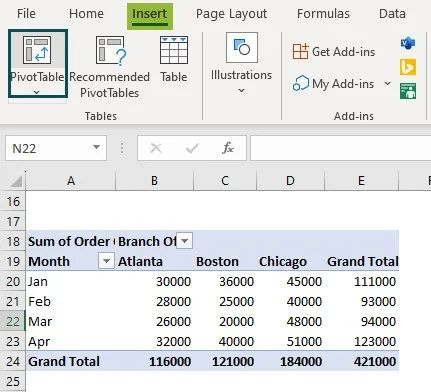Click the My Add-ins button

coord(333,84)
